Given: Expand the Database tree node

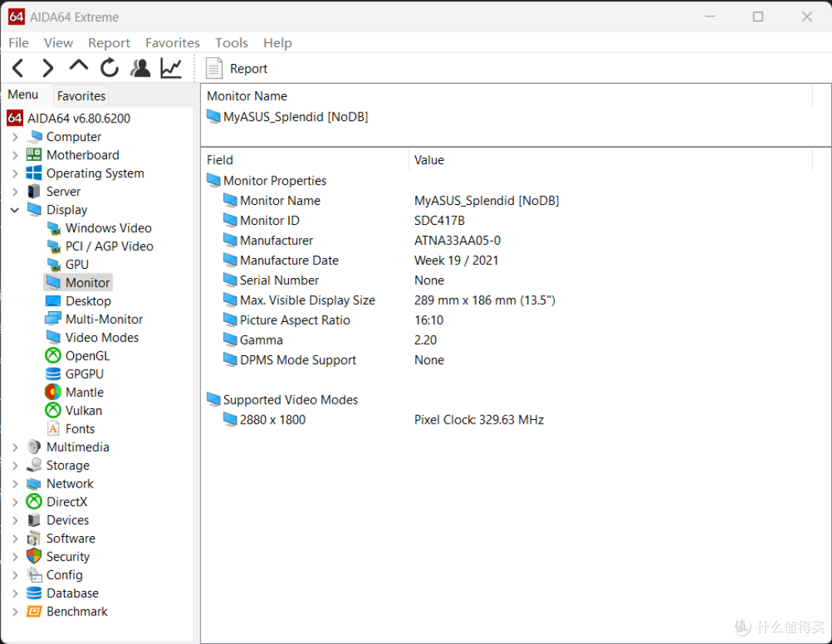Looking at the screenshot, I should tap(15, 593).
